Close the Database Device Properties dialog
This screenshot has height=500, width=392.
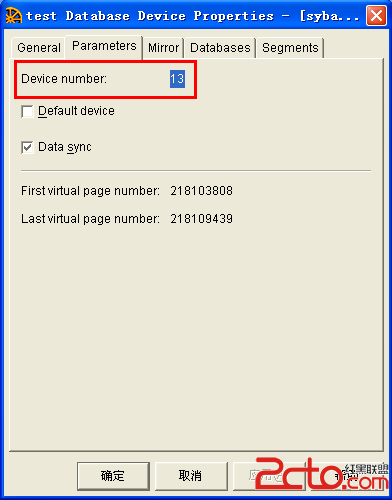[x=376, y=15]
